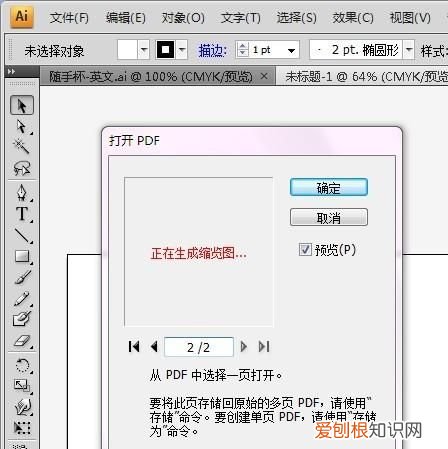Select the Eraser tool
Screen dimensions: 448x449
tap(23, 341)
